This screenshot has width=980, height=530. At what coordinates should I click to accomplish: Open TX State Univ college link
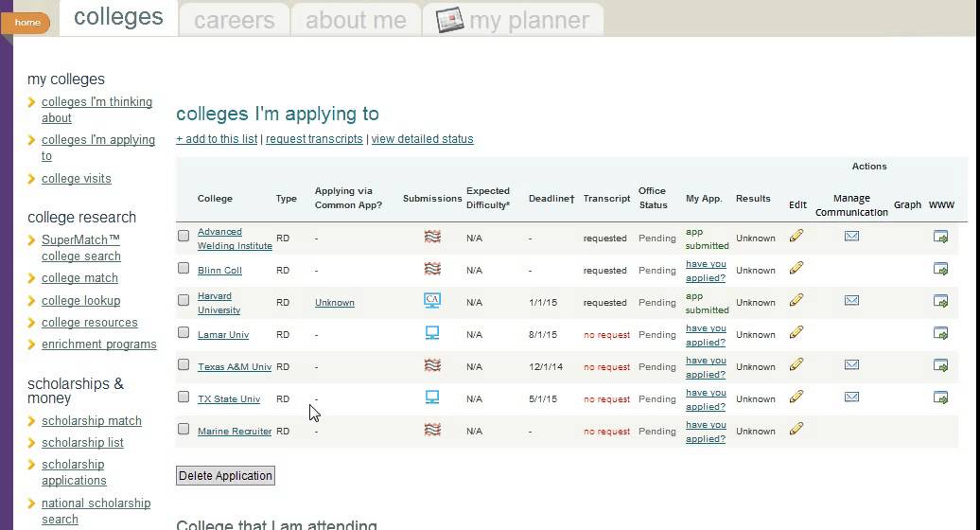point(229,398)
